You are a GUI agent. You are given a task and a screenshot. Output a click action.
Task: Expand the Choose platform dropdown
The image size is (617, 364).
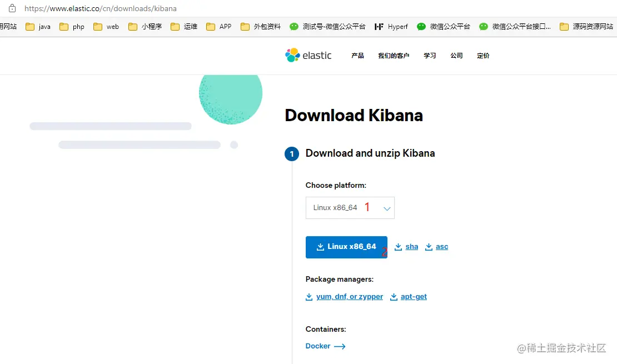350,208
